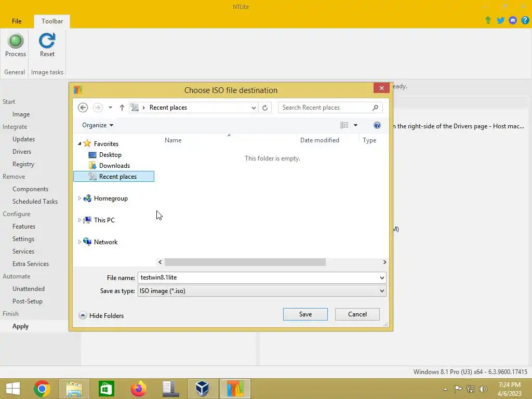532x399 pixels.
Task: Expand the address bar path dropdown
Action: [x=254, y=108]
